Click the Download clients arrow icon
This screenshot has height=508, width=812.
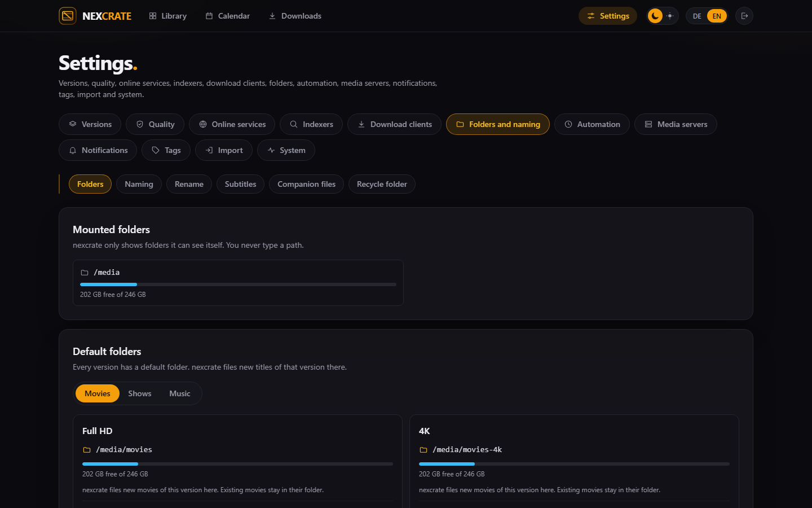click(361, 124)
